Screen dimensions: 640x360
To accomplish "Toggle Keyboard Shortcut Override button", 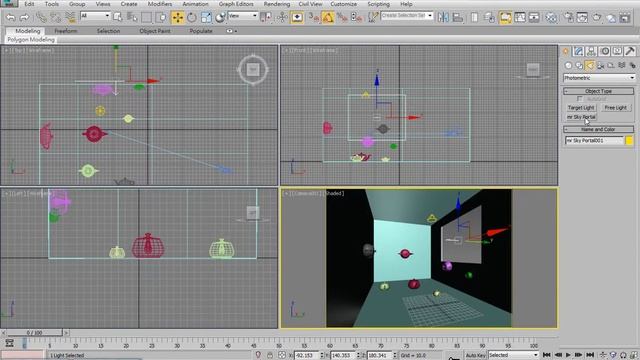I will pyautogui.click(x=297, y=17).
